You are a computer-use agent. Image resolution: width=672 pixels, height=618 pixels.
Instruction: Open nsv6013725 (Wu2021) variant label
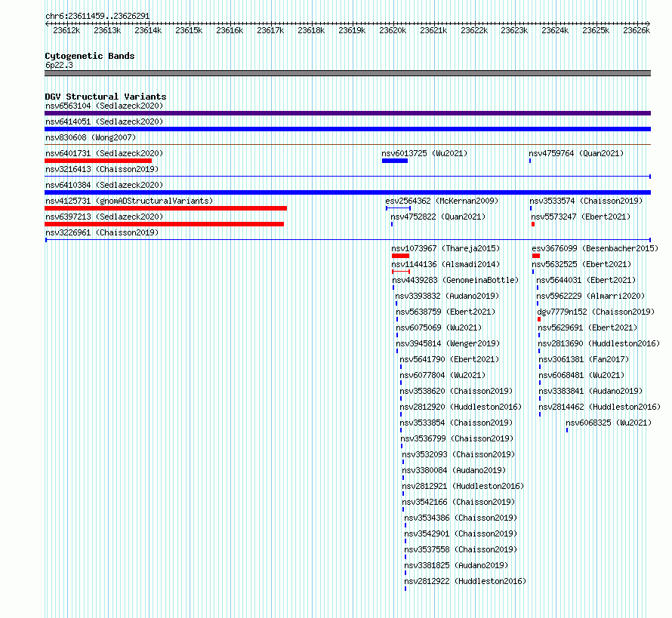coord(424,153)
